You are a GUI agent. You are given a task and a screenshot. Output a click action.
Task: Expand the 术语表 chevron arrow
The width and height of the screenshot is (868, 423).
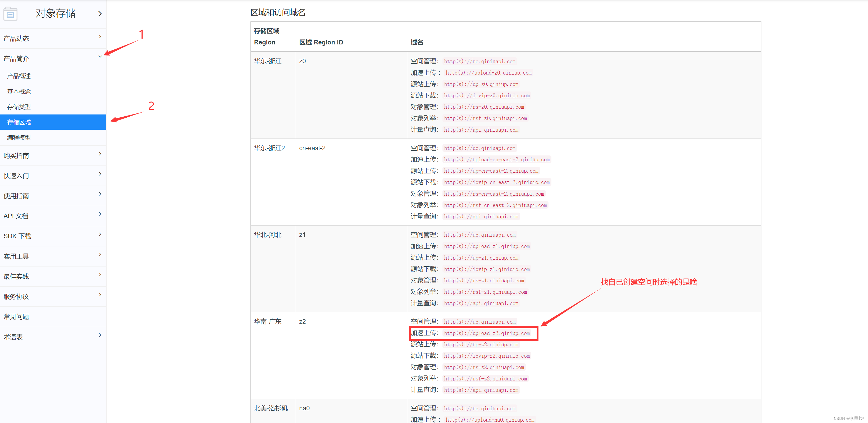(100, 335)
